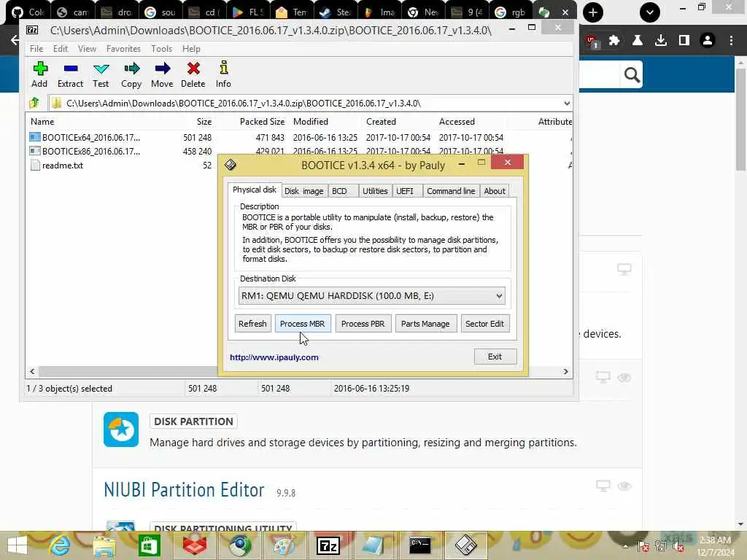Click the Extract toolbar icon in 7-Zip
Viewport: 747px width, 560px height.
tap(71, 74)
